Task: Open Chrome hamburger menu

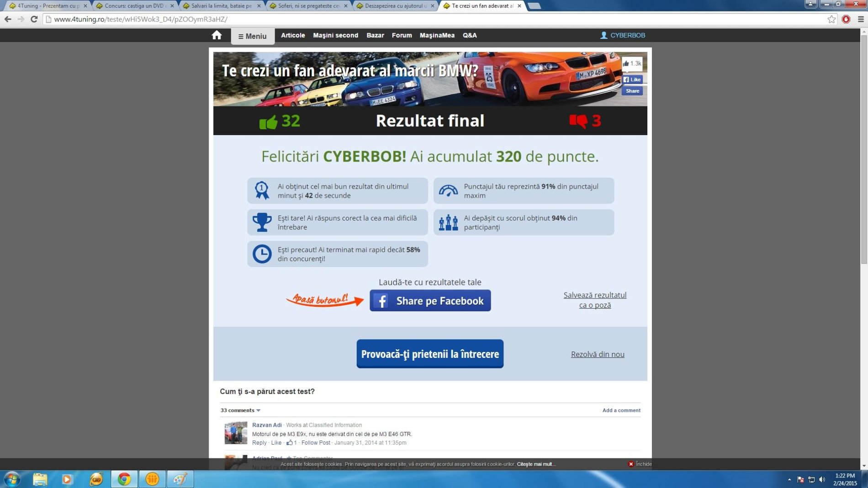Action: (x=861, y=19)
